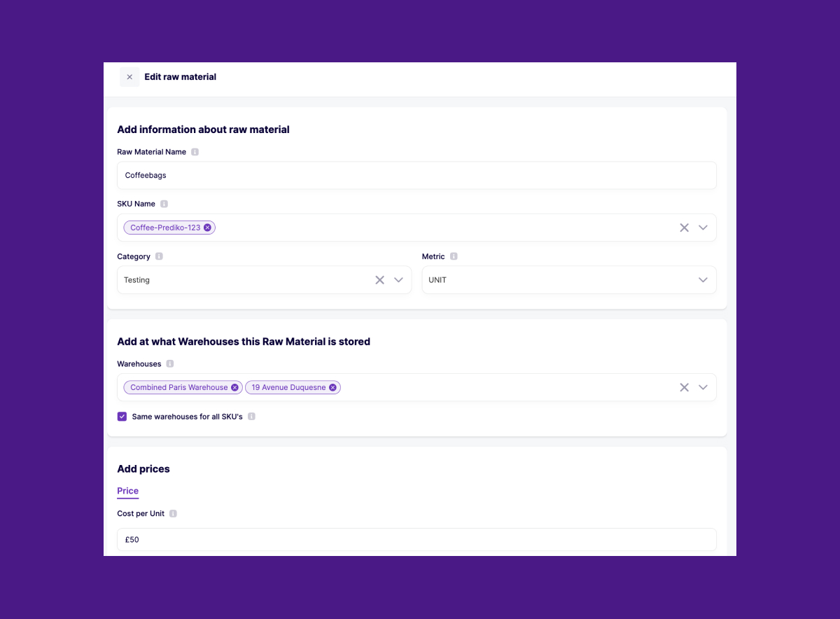Open the Category dropdown list
The width and height of the screenshot is (840, 619).
[398, 279]
